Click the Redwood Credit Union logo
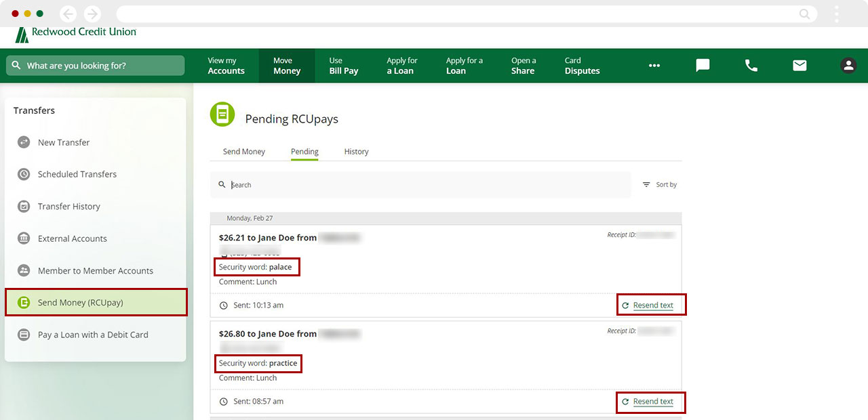Viewport: 868px width, 420px height. (75, 34)
